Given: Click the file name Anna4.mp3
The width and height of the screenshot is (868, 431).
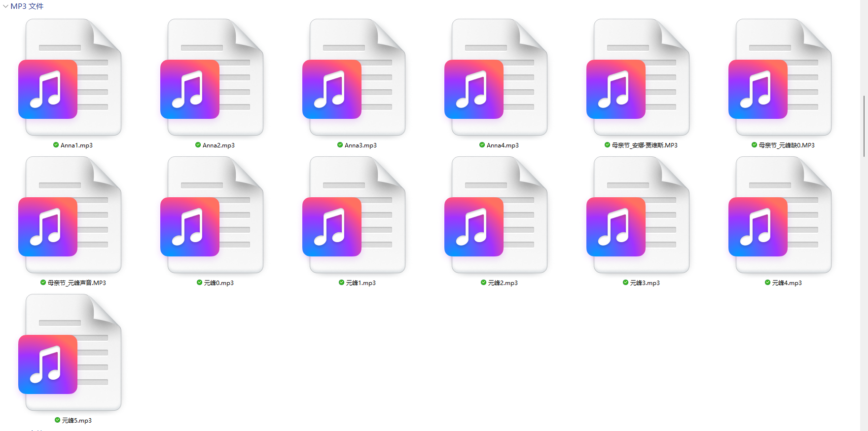Looking at the screenshot, I should [503, 145].
